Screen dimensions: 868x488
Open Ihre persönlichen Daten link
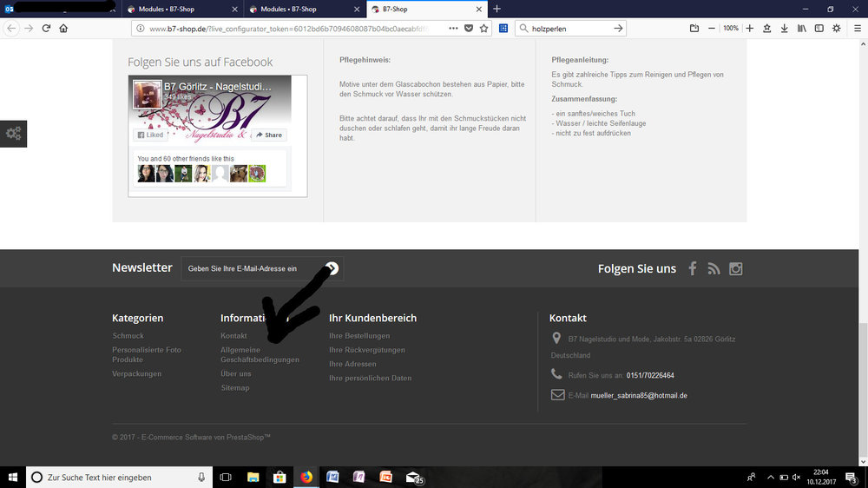point(371,379)
